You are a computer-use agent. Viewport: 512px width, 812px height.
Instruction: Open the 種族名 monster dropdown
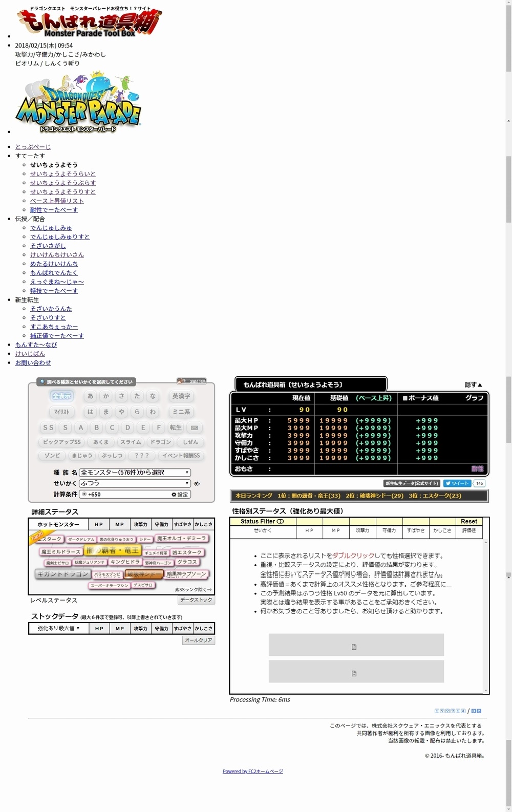(x=135, y=473)
